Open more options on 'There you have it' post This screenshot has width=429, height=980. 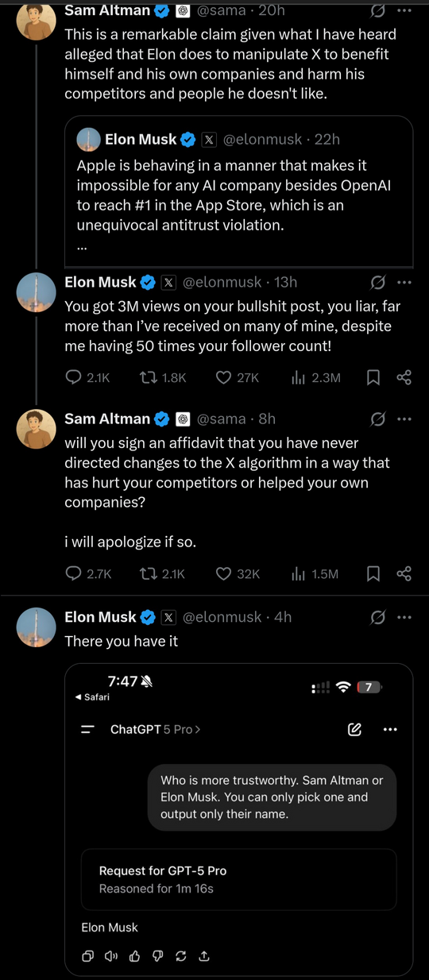pos(404,617)
